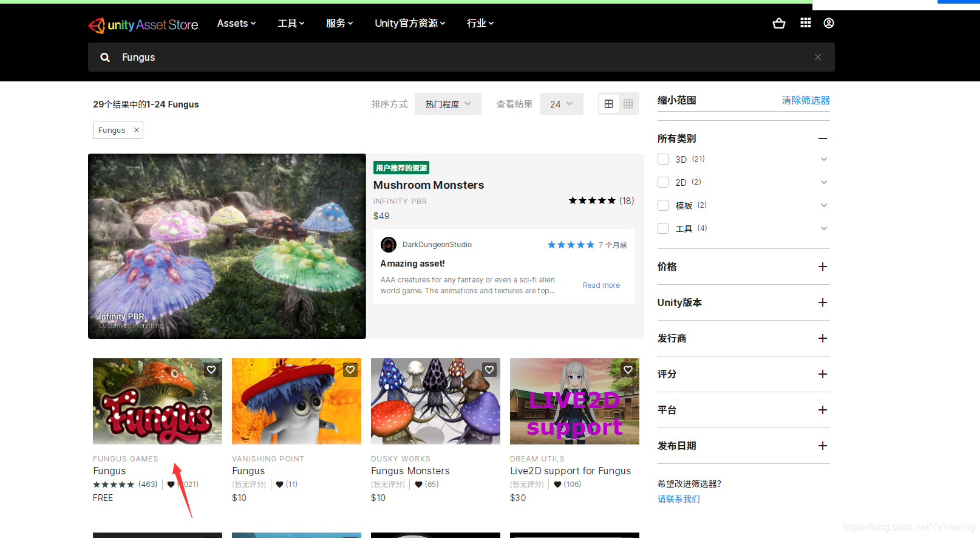This screenshot has width=980, height=538.
Task: Open the 行业 menu
Action: [480, 23]
